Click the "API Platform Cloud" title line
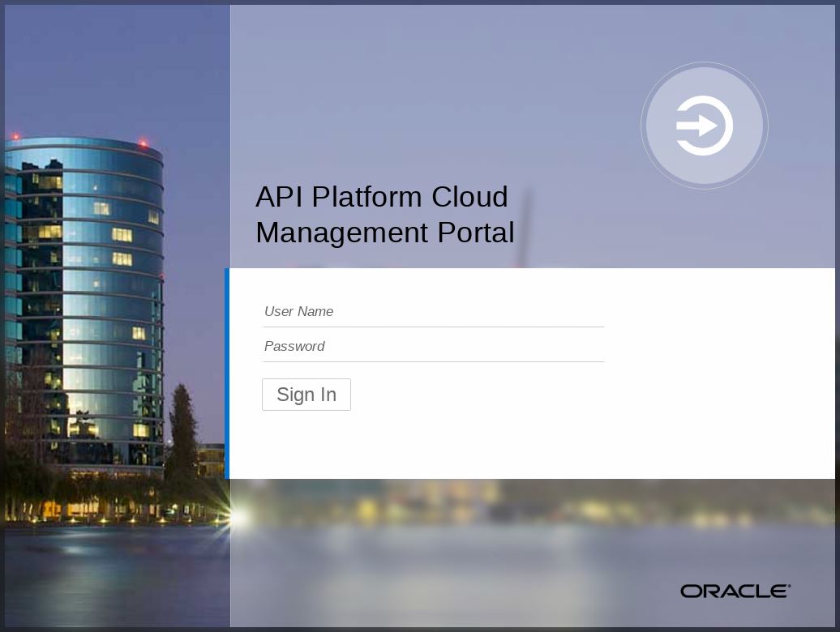The height and width of the screenshot is (632, 840). [381, 197]
